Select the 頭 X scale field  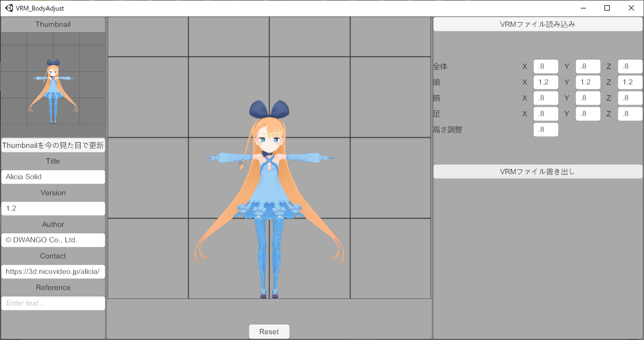546,82
